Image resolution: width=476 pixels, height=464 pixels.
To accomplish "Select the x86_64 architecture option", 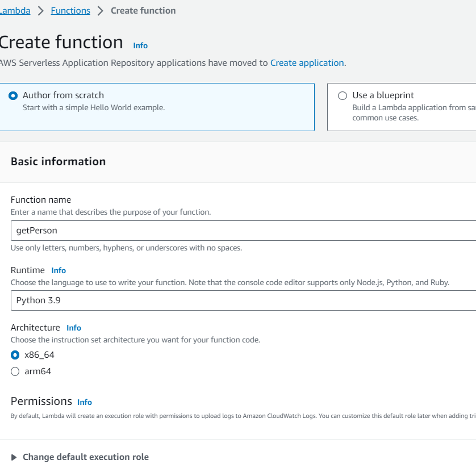I will [x=15, y=355].
